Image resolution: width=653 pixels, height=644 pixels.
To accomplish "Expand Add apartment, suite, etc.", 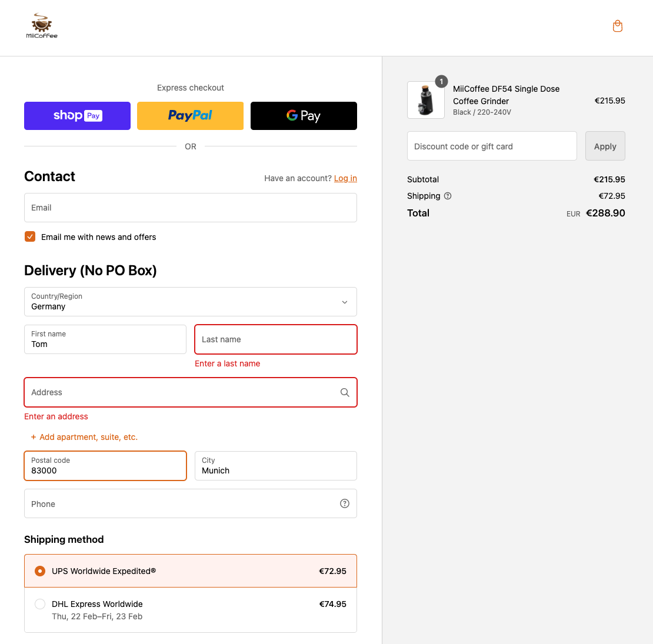I will 84,437.
